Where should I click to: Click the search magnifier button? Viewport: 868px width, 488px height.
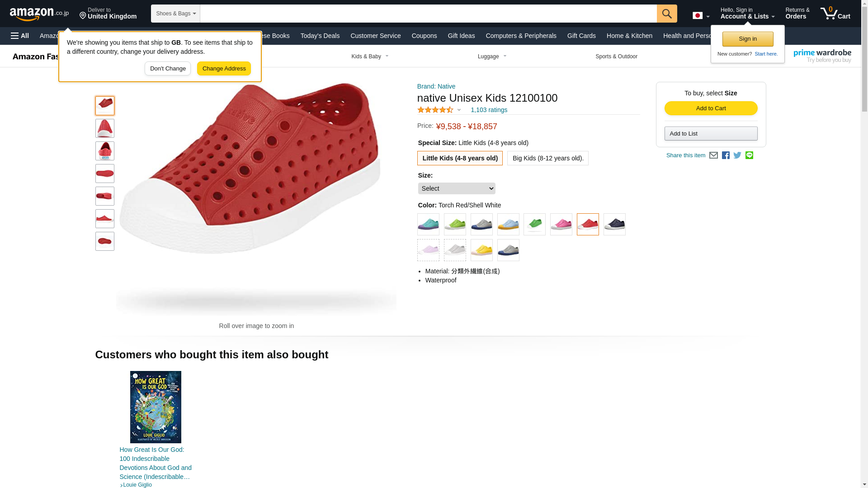point(667,14)
